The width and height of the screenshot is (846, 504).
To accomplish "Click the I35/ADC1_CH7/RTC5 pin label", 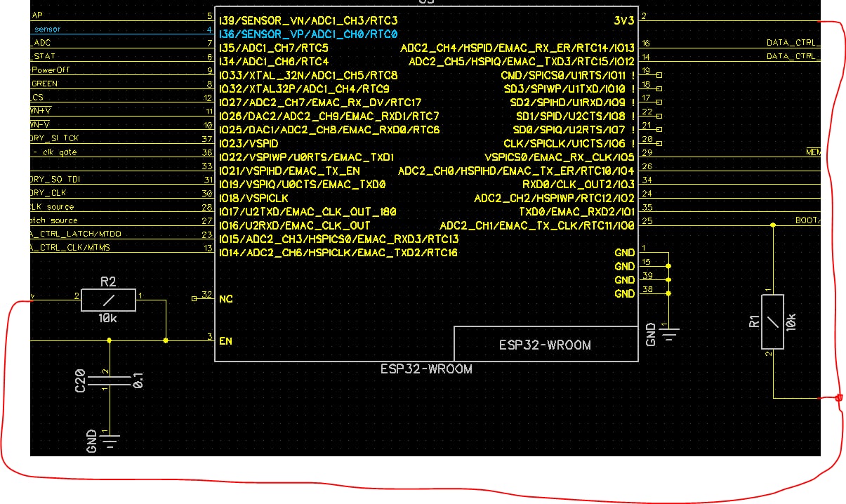I will point(274,48).
